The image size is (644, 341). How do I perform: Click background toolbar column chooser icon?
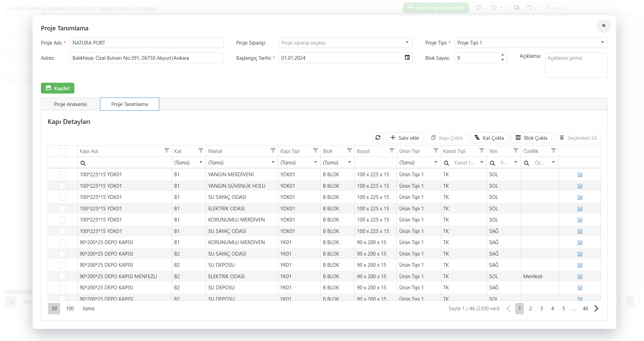(x=516, y=7)
